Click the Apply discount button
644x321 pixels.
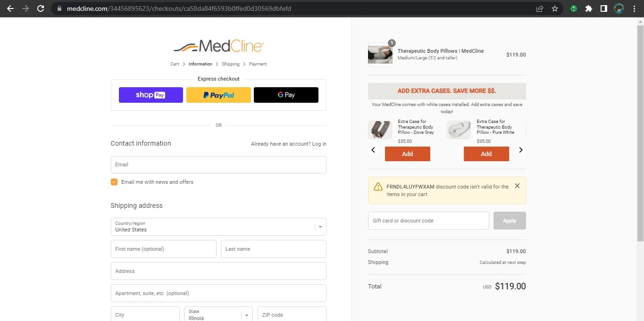(510, 221)
